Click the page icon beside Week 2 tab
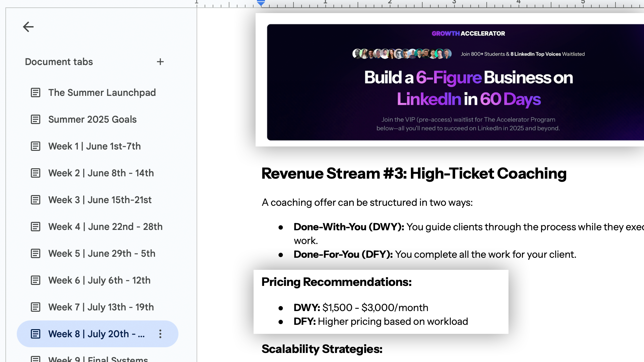The image size is (644, 362). 36,173
